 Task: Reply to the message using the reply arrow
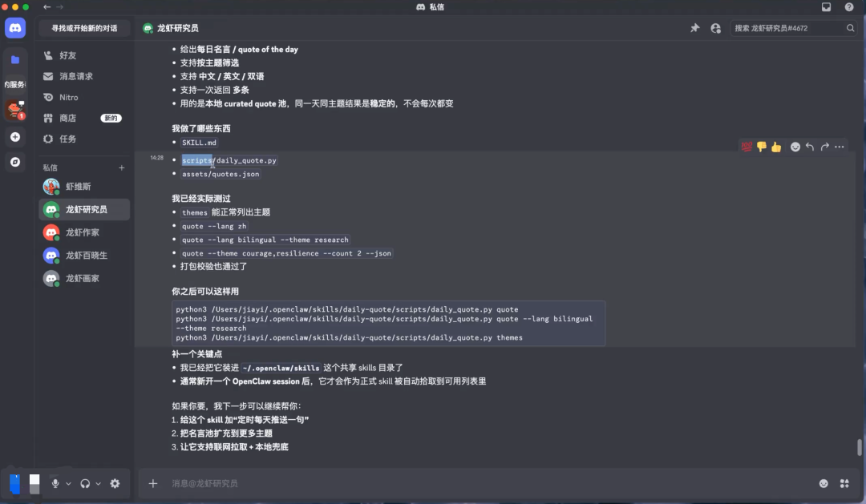tap(809, 147)
